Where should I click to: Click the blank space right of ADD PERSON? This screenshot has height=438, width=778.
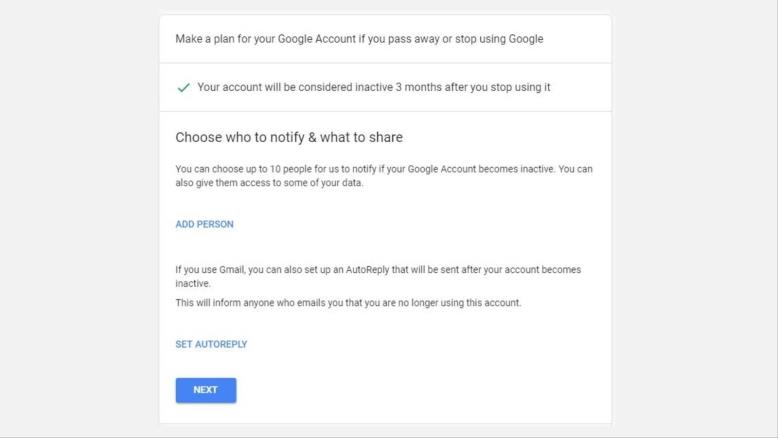point(422,224)
